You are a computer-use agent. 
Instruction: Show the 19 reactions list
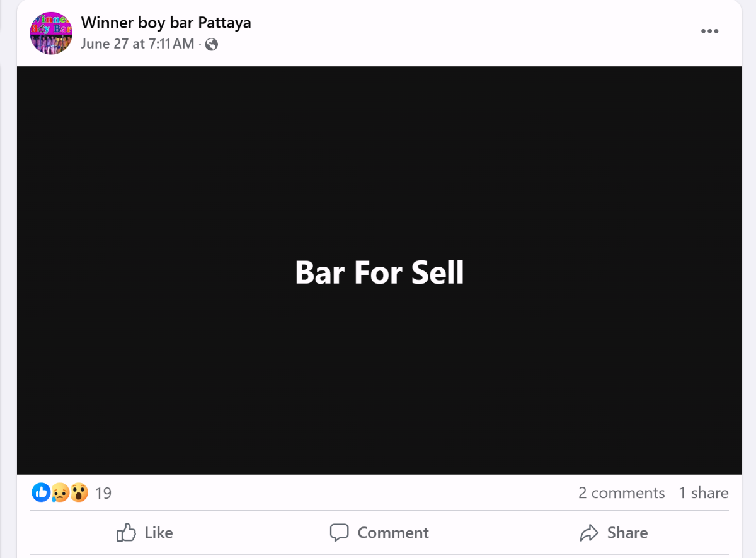[x=103, y=493]
